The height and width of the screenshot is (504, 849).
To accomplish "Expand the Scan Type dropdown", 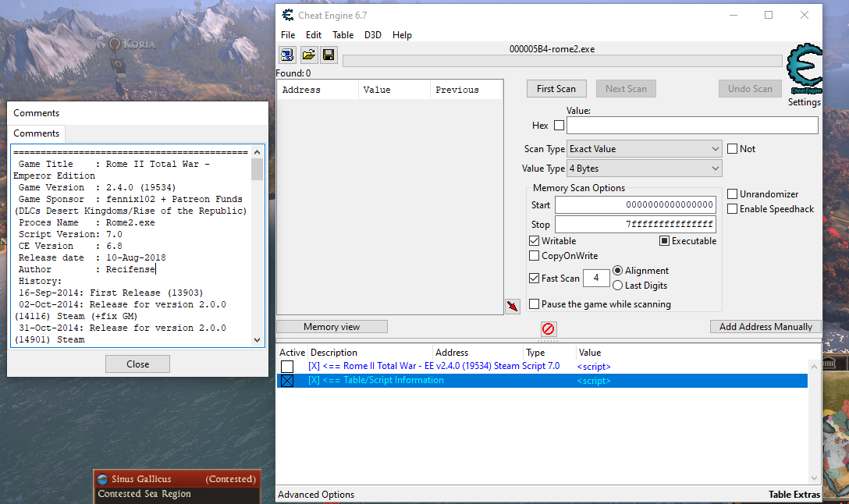I will (644, 149).
